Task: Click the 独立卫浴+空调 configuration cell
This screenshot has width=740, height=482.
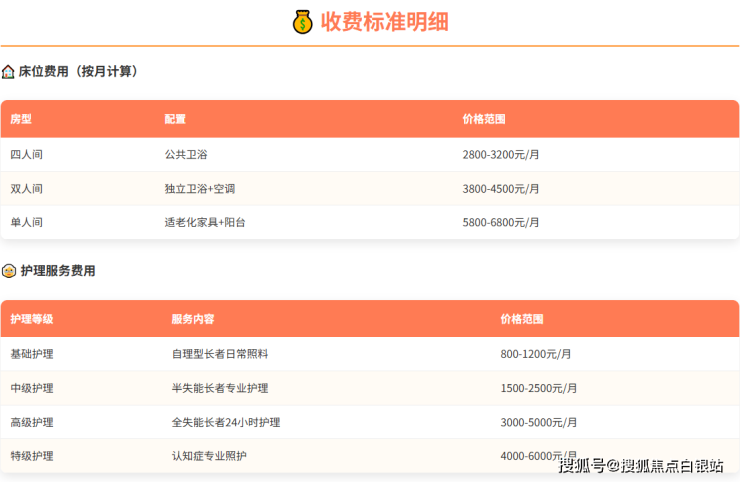Action: [x=200, y=189]
